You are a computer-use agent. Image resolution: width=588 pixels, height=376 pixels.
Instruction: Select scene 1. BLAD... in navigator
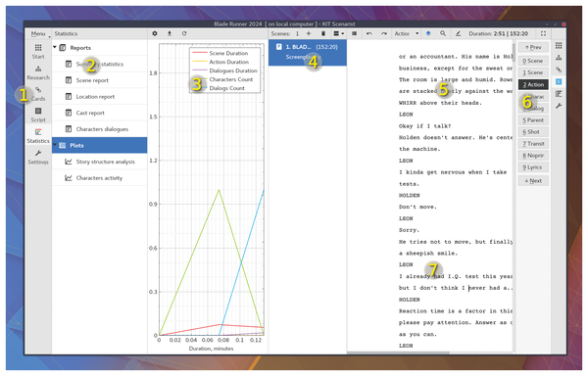pyautogui.click(x=308, y=52)
